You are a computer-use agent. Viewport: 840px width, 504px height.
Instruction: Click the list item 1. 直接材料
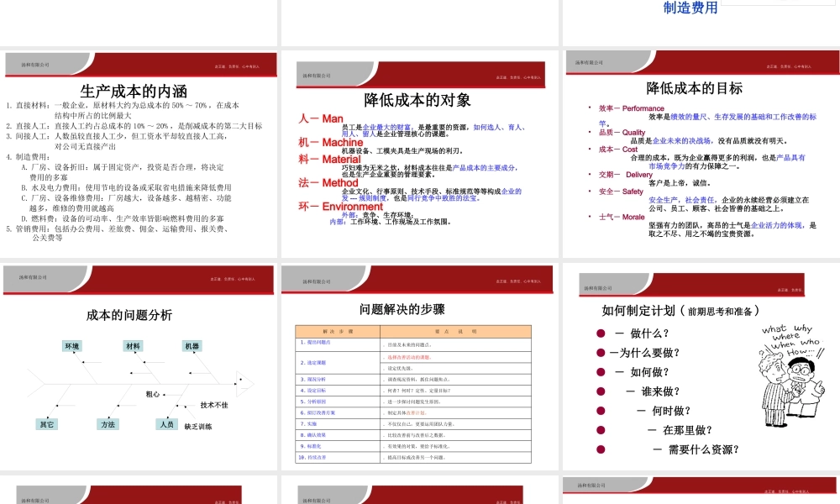(123, 110)
